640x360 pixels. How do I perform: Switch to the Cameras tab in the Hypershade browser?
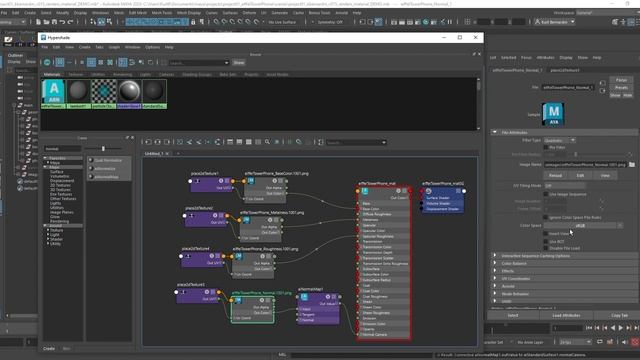pos(166,75)
